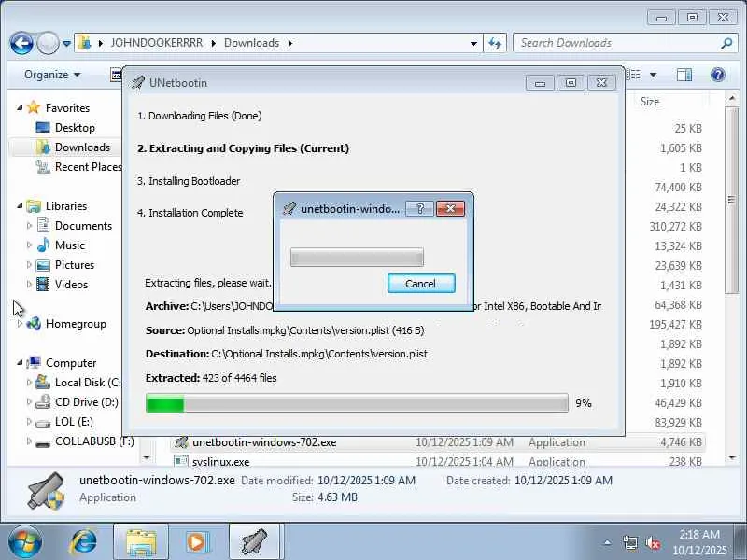This screenshot has height=560, width=747.
Task: Click the file list scroll down arrow
Action: click(732, 458)
